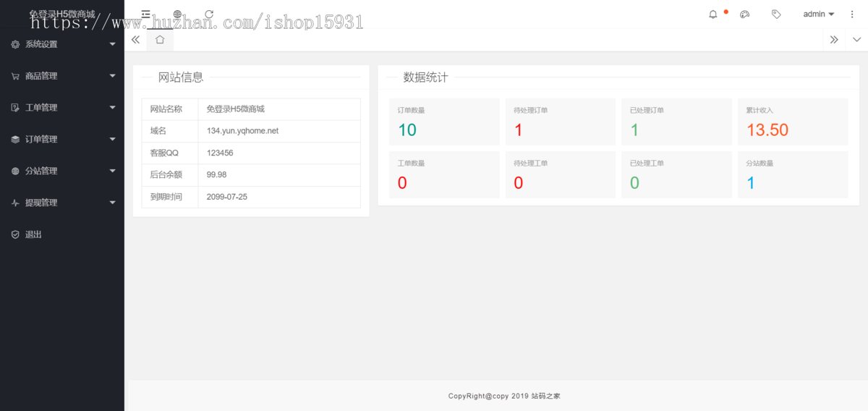Open the 提现管理 menu
Viewport: 868px width, 411px height.
pos(62,203)
